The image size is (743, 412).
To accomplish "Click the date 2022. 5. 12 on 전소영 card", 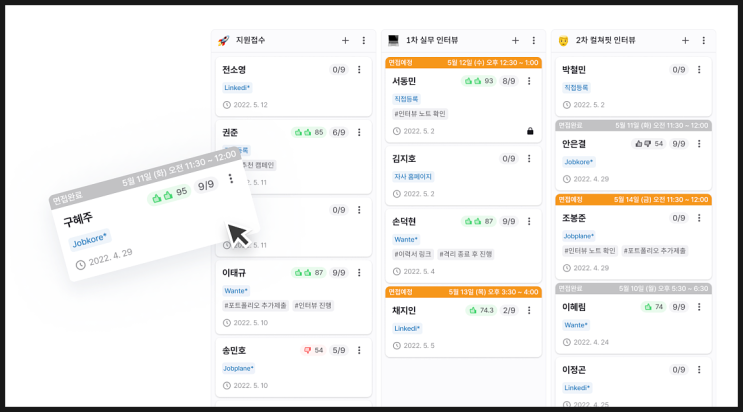I will coord(250,105).
